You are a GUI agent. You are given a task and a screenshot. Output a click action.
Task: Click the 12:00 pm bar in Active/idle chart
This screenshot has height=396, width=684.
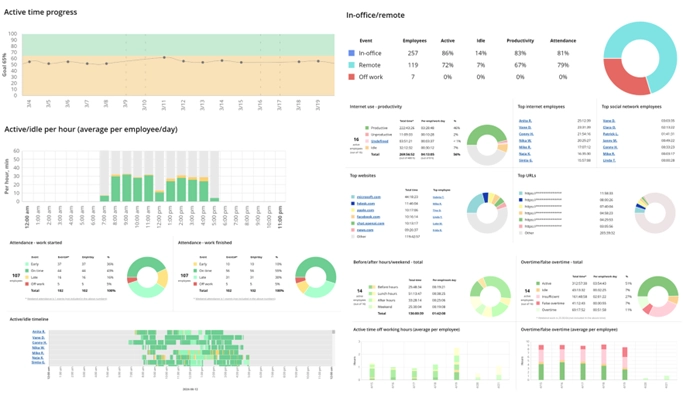tap(159, 196)
